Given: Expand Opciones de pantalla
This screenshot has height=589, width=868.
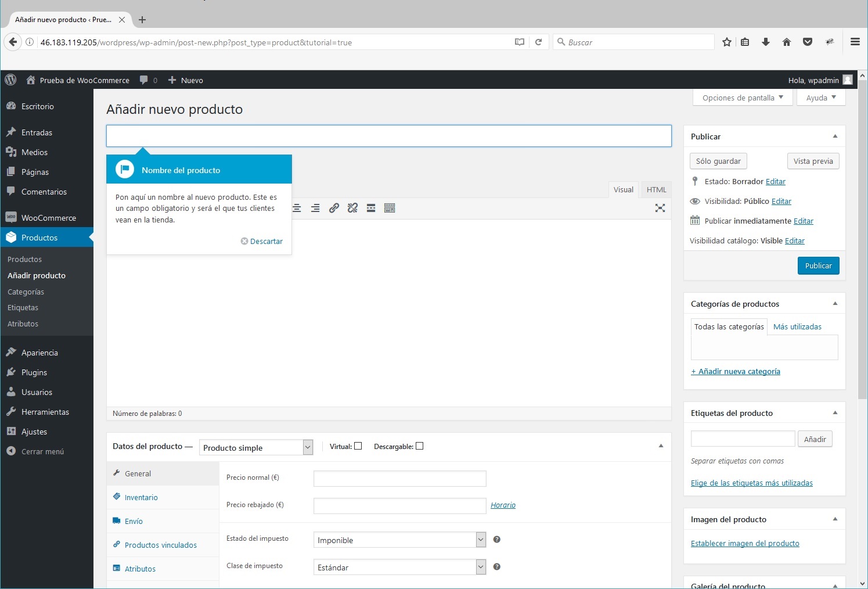Looking at the screenshot, I should 743,98.
